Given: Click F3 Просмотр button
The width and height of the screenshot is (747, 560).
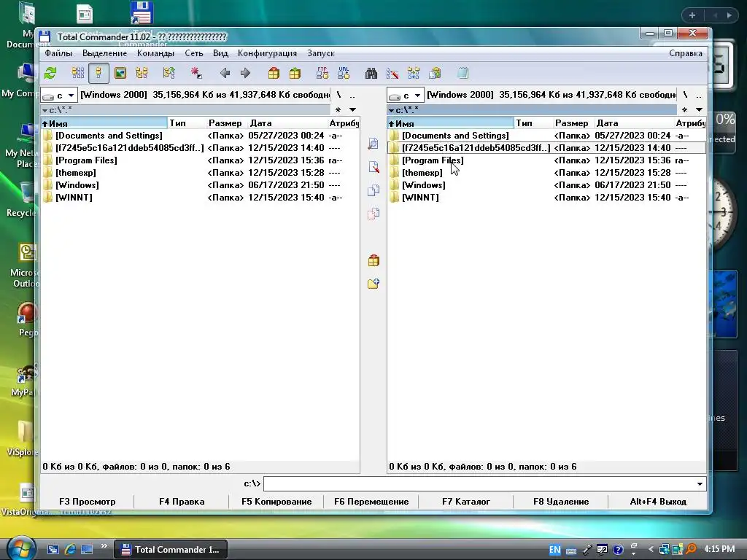Looking at the screenshot, I should tap(88, 502).
